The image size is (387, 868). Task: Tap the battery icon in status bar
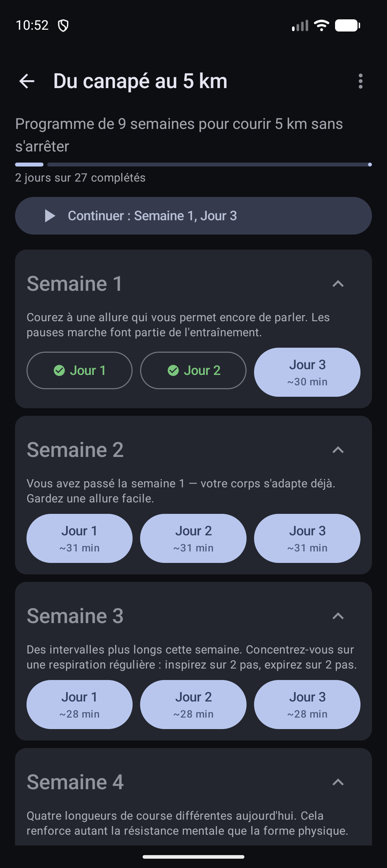click(348, 25)
